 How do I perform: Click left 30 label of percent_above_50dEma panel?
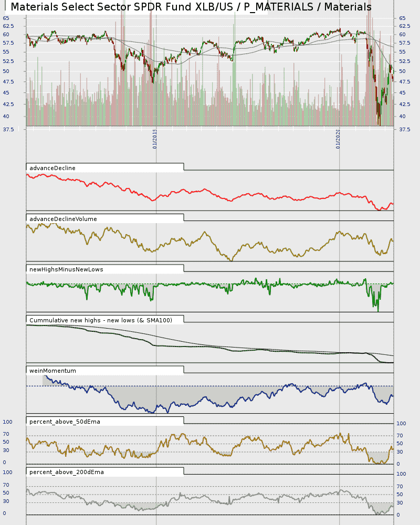pos(6,450)
